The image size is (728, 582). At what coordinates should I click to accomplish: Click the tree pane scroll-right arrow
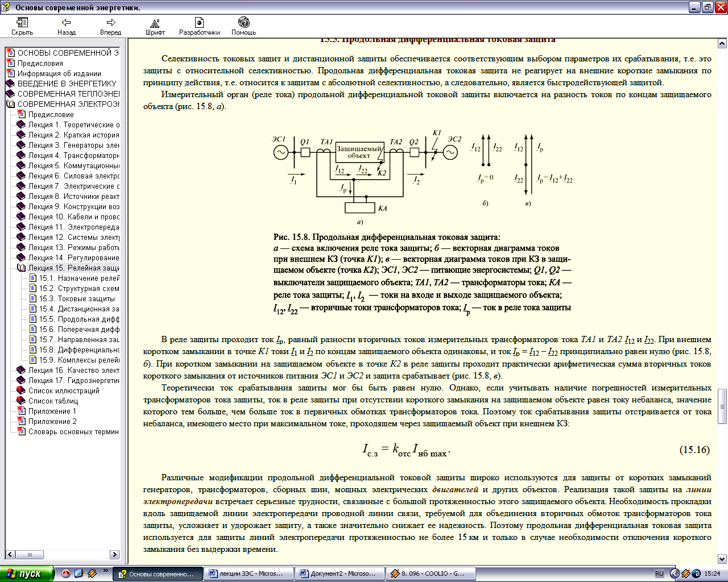pos(114,555)
